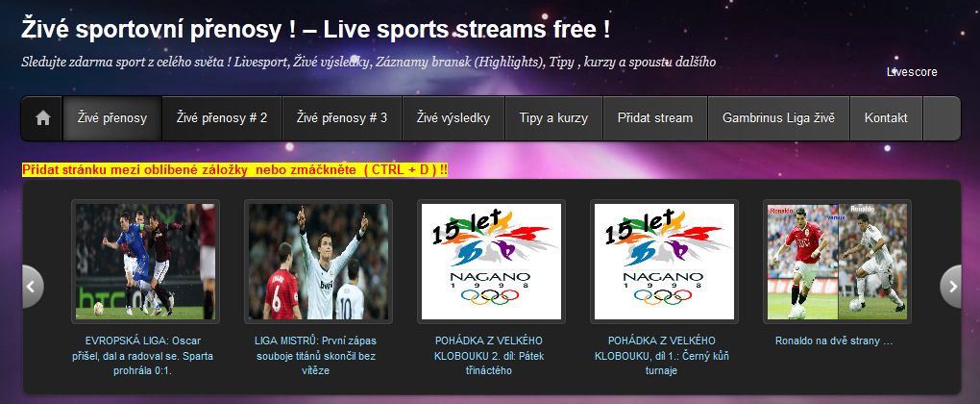
Task: Open first Nagano 1998 logo thumbnail
Action: pos(491,262)
